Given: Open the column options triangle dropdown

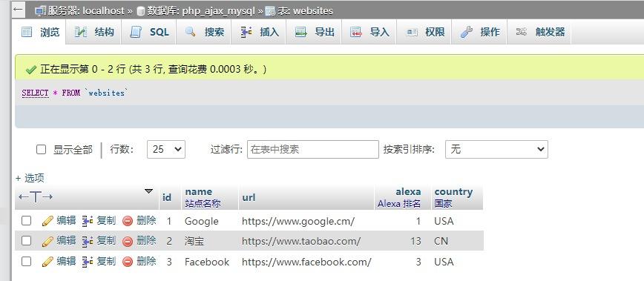Looking at the screenshot, I should tap(148, 191).
